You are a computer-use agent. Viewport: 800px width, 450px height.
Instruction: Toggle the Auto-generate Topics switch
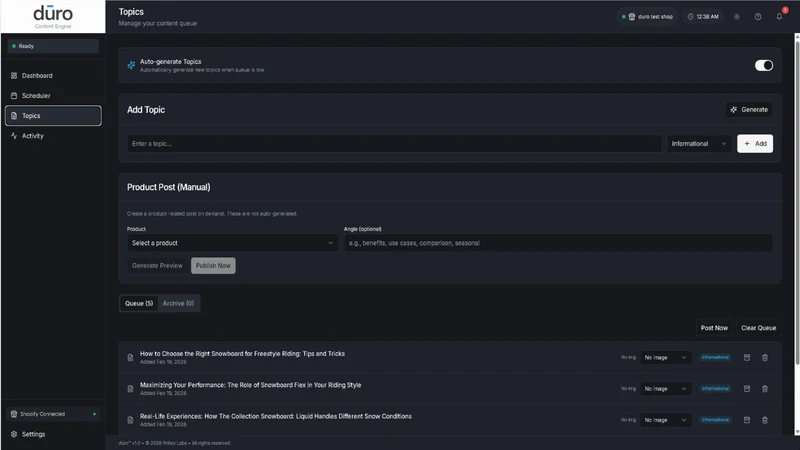pos(764,65)
